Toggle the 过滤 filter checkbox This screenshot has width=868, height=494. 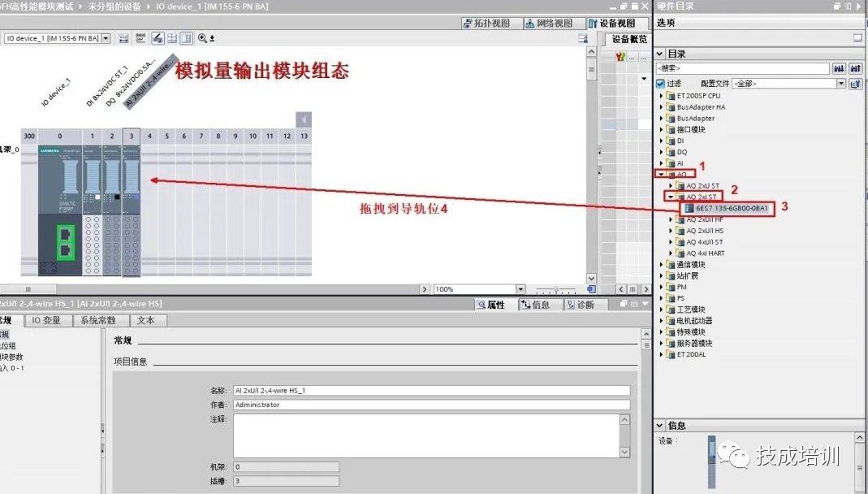pyautogui.click(x=660, y=84)
